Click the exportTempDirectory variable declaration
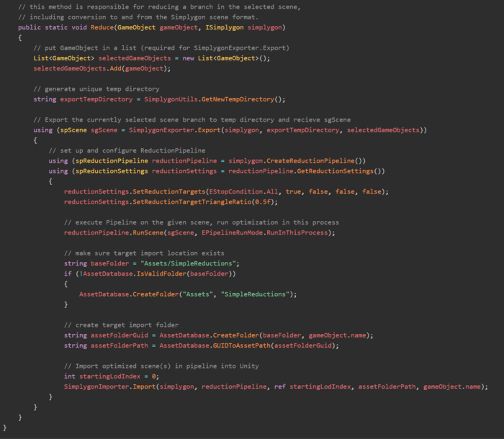Image resolution: width=504 pixels, height=439 pixels. 96,99
